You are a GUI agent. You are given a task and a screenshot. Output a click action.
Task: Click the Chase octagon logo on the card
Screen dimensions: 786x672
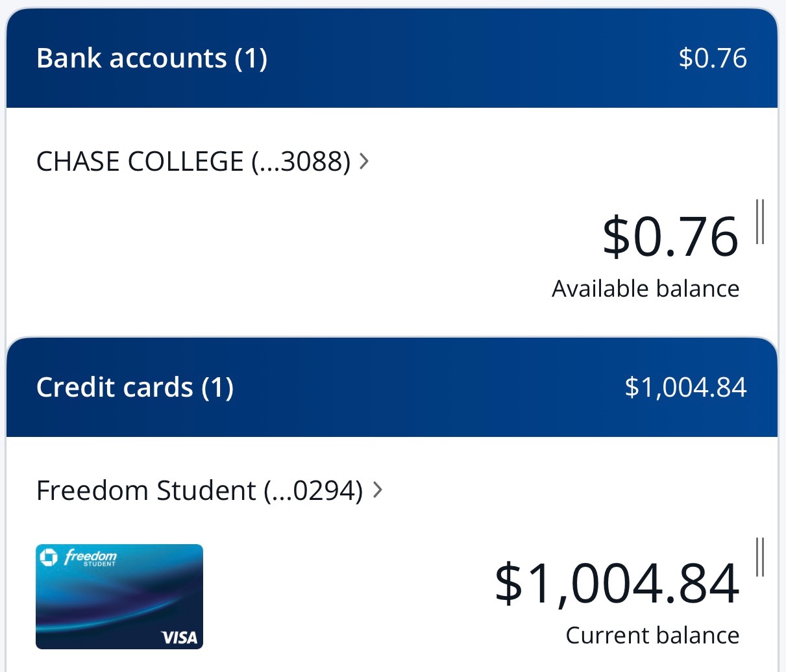[49, 557]
